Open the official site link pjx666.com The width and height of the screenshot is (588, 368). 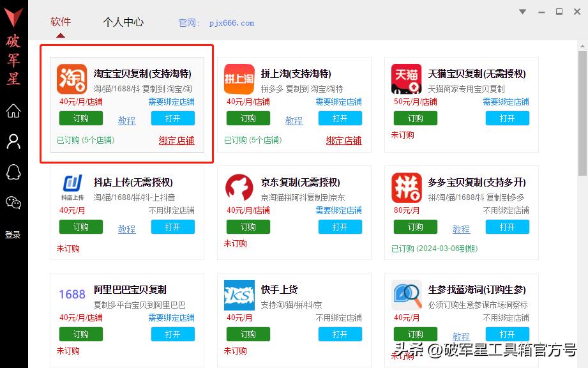[x=232, y=22]
